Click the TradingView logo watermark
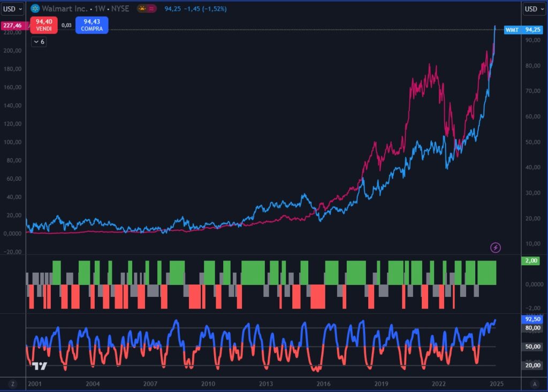The height and width of the screenshot is (392, 548). tap(39, 366)
